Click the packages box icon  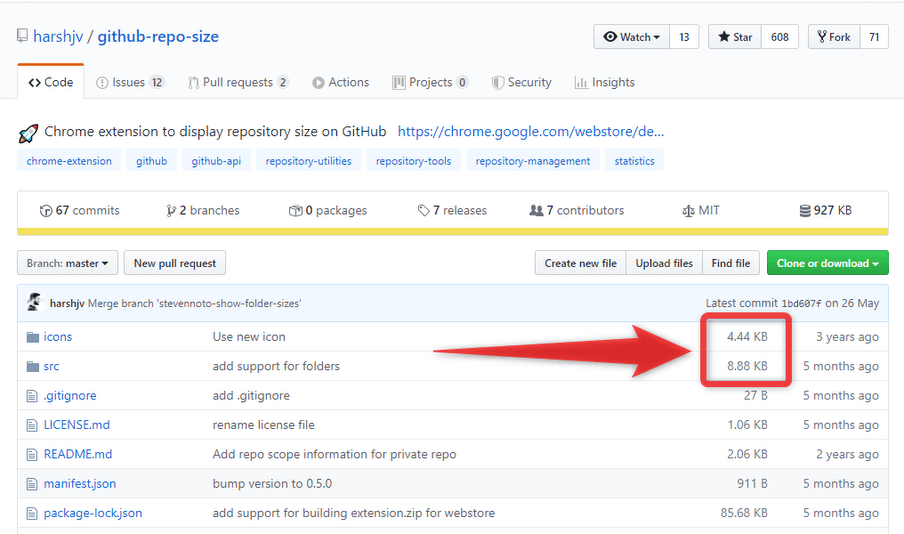pyautogui.click(x=295, y=211)
